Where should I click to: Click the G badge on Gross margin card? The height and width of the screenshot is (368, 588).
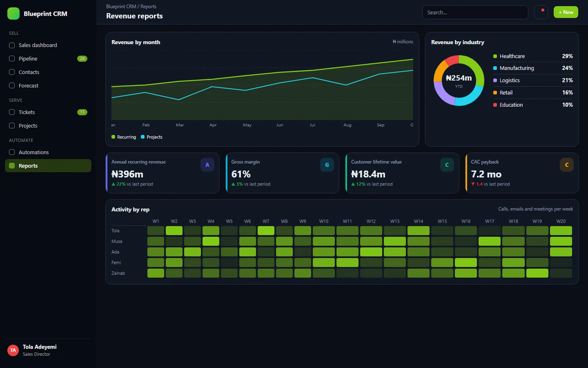coord(327,165)
